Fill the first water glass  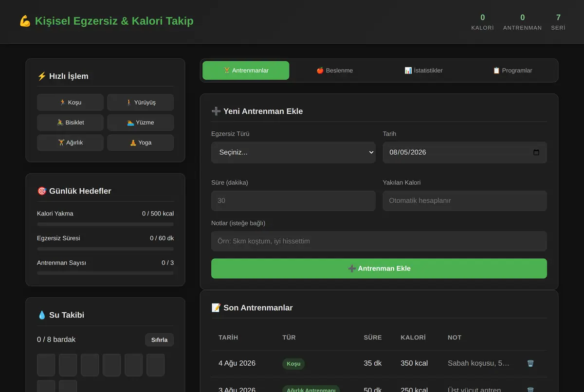pyautogui.click(x=46, y=365)
